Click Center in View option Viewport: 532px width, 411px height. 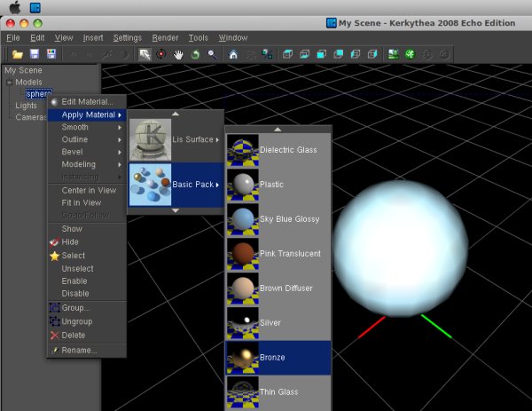[x=88, y=190]
